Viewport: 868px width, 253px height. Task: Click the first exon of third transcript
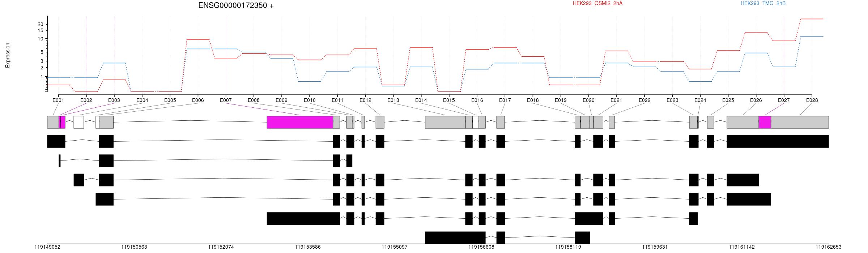coord(79,180)
